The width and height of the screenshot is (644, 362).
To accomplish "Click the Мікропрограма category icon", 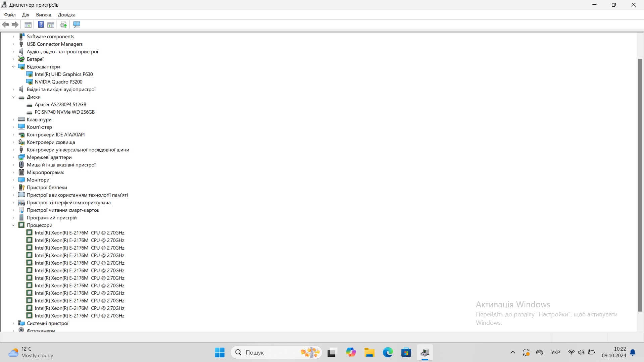I will (21, 172).
